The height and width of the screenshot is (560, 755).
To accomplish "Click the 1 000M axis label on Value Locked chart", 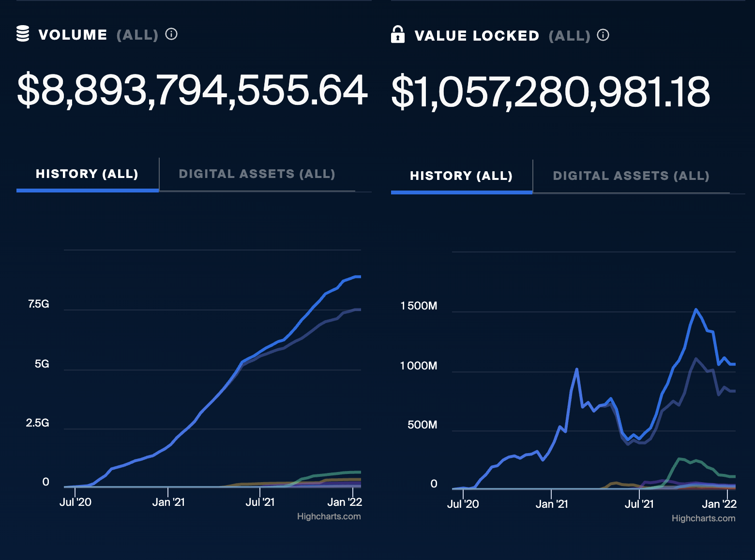I will point(419,366).
